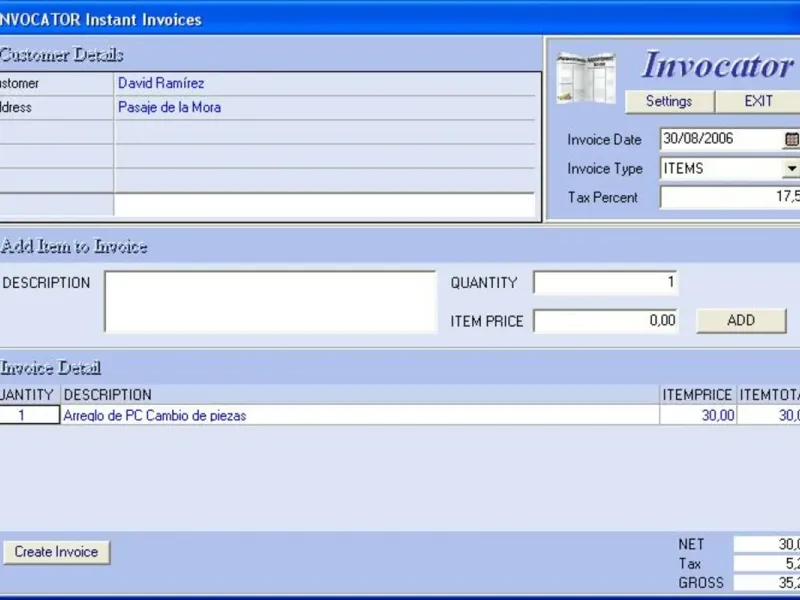Click the NET total value field
The height and width of the screenshot is (600, 800).
pyautogui.click(x=767, y=544)
